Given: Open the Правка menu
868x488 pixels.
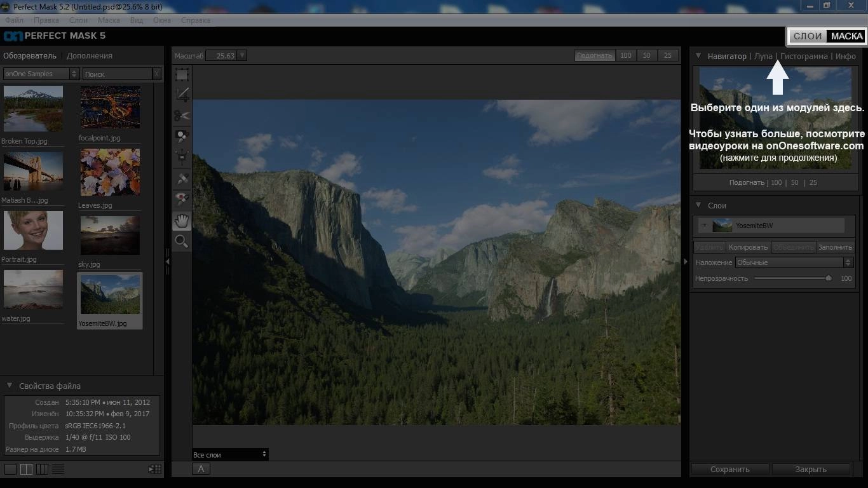Looking at the screenshot, I should 46,20.
